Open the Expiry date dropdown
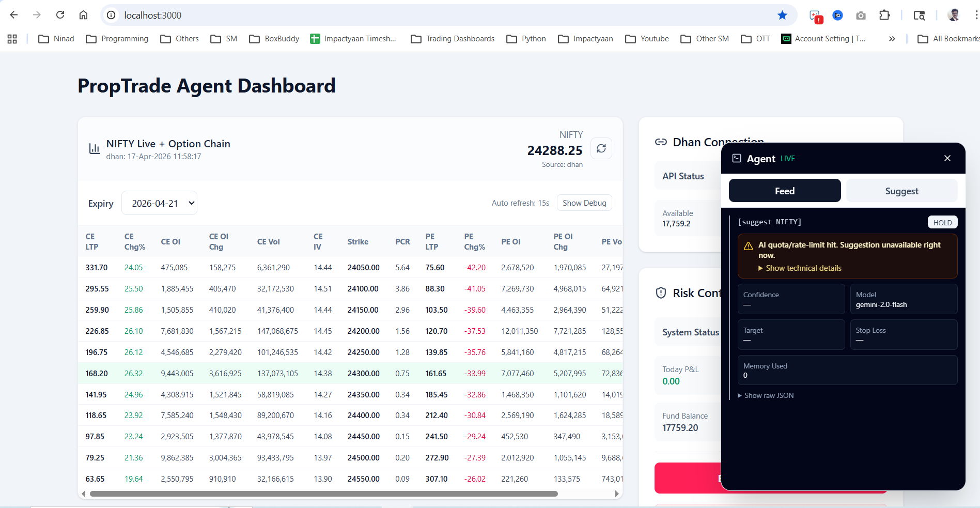Image resolution: width=980 pixels, height=508 pixels. [159, 203]
